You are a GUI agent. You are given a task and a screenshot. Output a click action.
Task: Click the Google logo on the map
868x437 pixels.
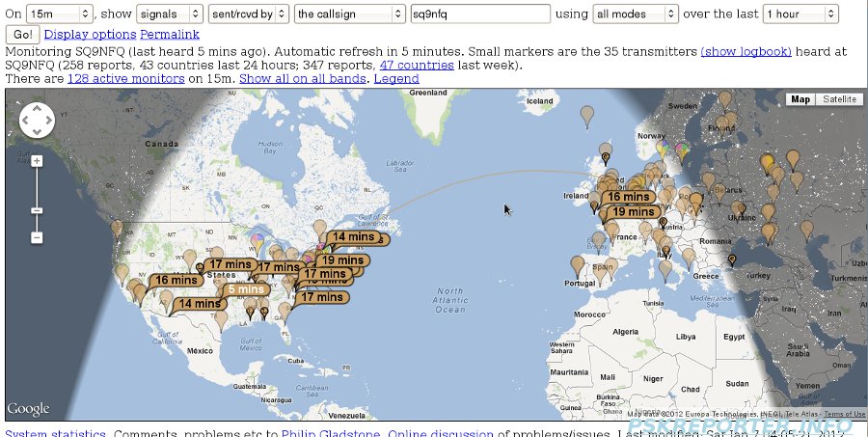28,409
